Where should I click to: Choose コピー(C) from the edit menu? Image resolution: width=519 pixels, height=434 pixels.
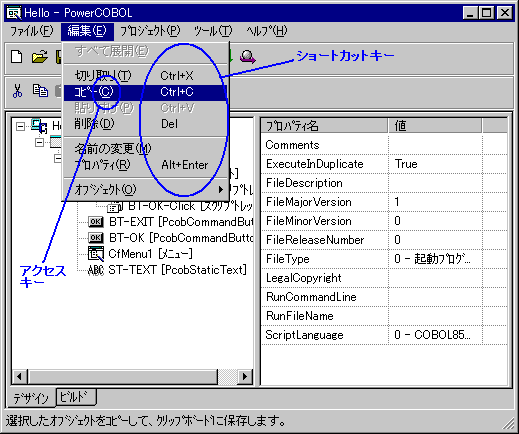coord(145,92)
